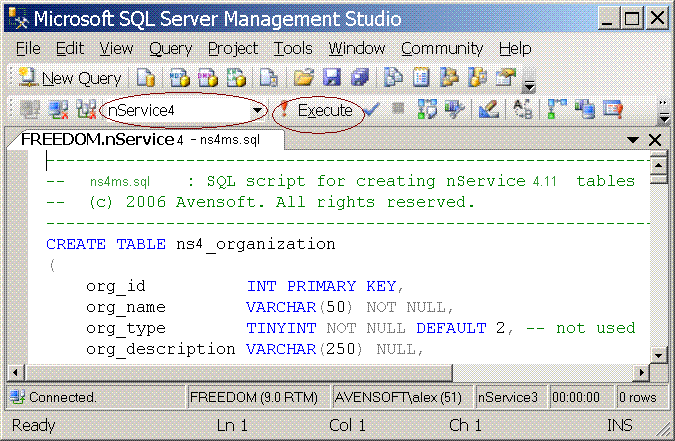The height and width of the screenshot is (441, 675).
Task: Open the nService4 database dropdown
Action: [x=257, y=110]
